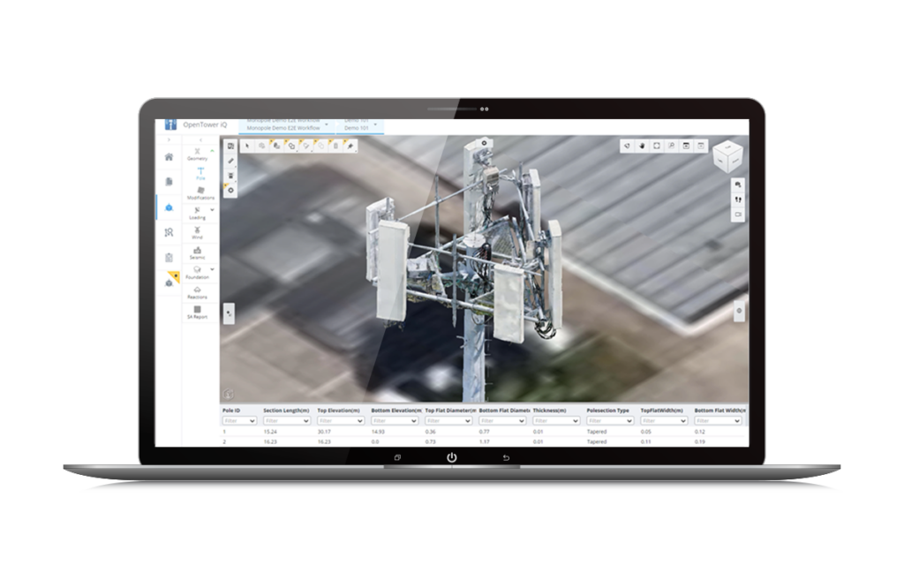Expand the Loading section chevron
This screenshot has width=904, height=588.
pos(212,209)
